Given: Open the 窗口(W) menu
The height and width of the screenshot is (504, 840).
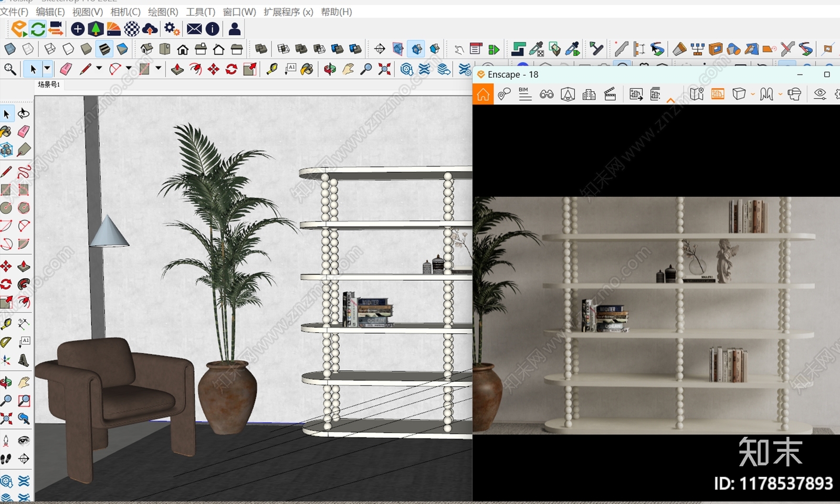Looking at the screenshot, I should coord(239,12).
